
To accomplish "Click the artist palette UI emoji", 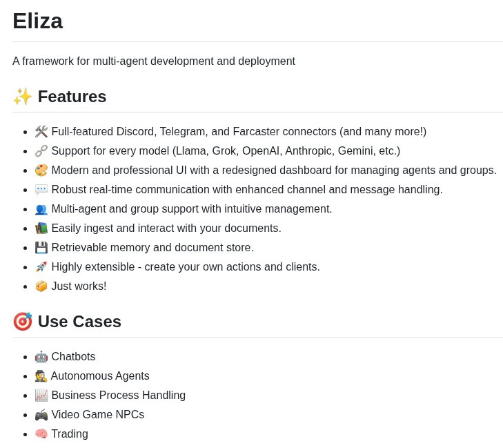I will click(x=41, y=171).
